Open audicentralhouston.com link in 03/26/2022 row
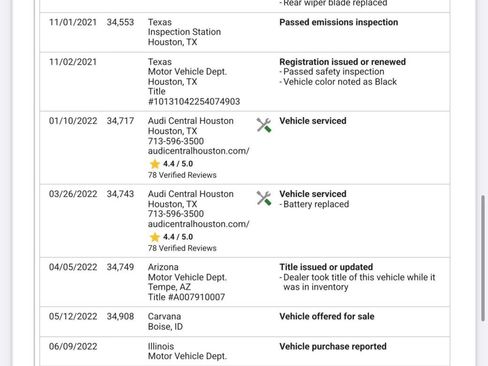The height and width of the screenshot is (366, 488). (x=199, y=224)
